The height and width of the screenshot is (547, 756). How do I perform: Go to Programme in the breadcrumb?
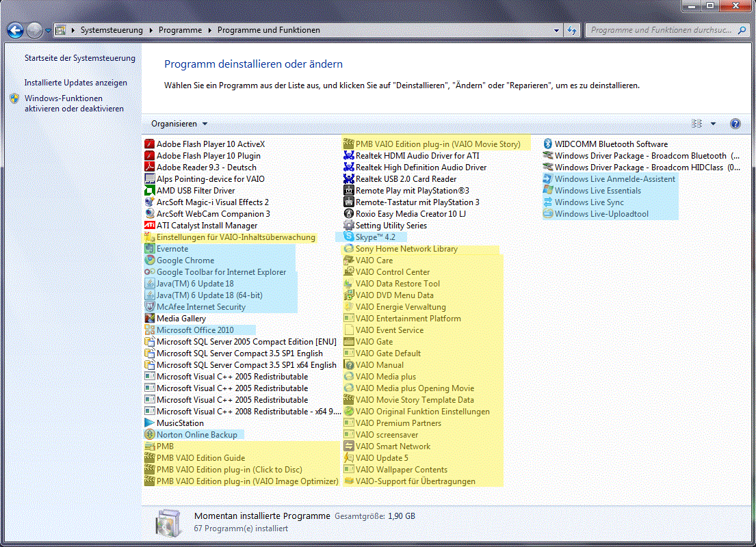[x=181, y=30]
